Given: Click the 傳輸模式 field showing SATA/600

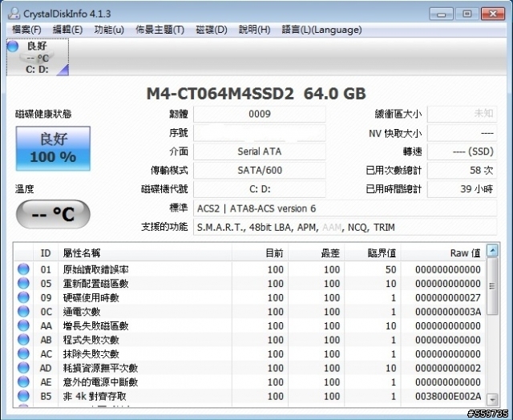Looking at the screenshot, I should (260, 171).
